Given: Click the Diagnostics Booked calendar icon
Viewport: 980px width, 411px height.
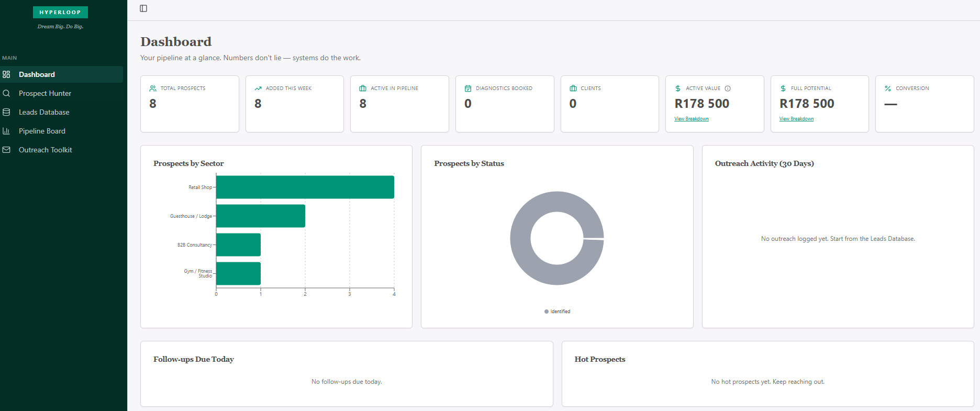Looking at the screenshot, I should coord(468,88).
